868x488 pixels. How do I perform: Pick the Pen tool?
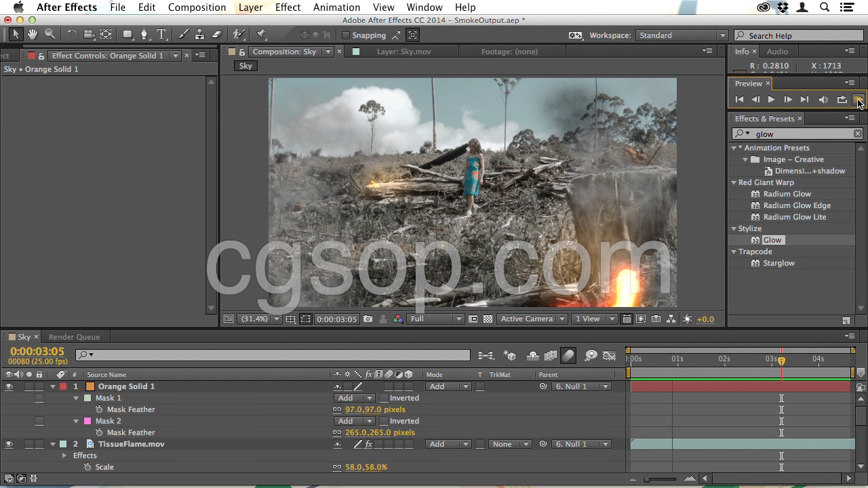[144, 35]
